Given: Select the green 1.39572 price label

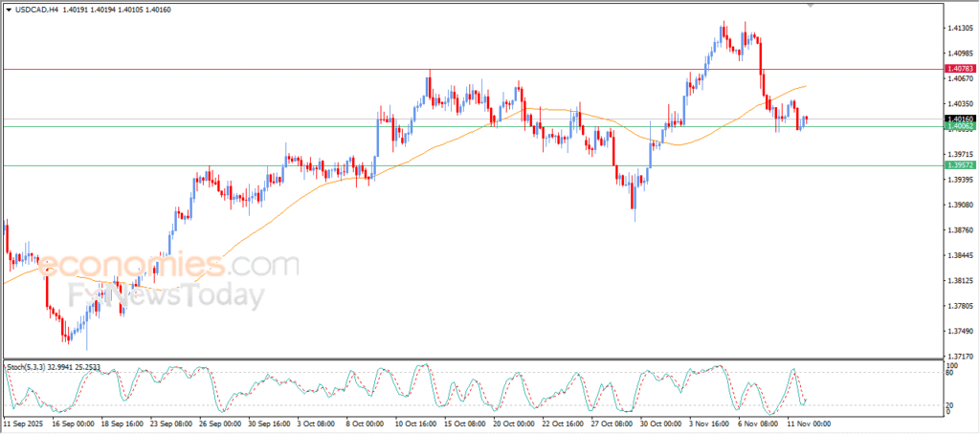Looking at the screenshot, I should 961,165.
